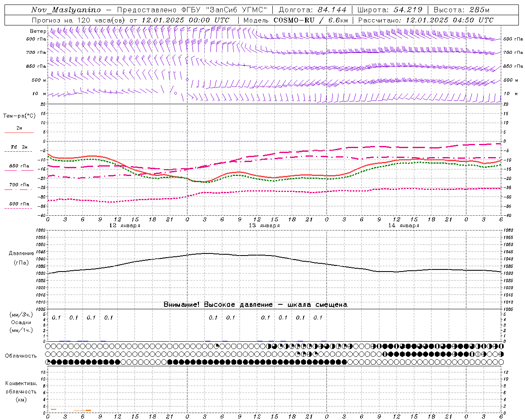Click the warning Внимание! Высокое давление — шкала смещена
Screen dimensions: 525x420
pyautogui.click(x=256, y=305)
